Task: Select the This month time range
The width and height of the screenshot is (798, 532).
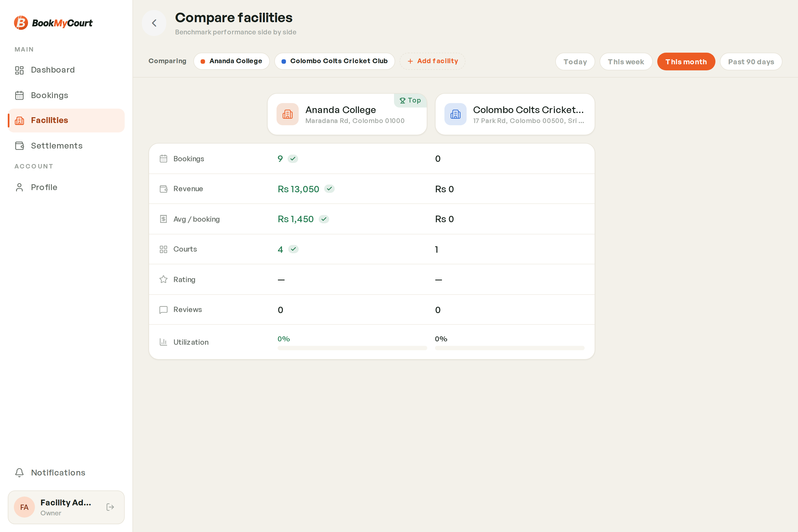Action: 686,62
